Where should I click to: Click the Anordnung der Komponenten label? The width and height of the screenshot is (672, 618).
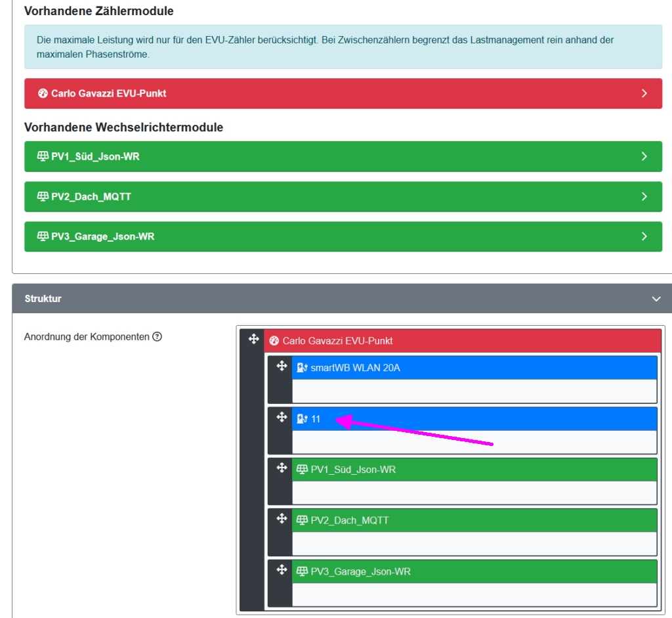pyautogui.click(x=87, y=337)
